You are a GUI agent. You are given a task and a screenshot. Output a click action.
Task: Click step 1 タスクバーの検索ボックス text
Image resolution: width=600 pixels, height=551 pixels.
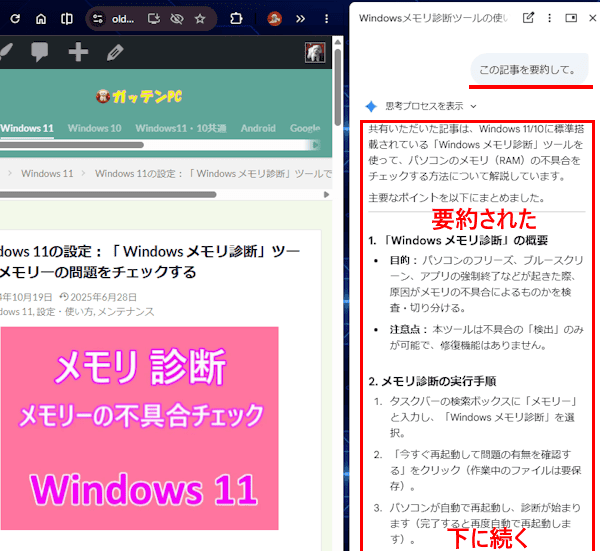[483, 417]
